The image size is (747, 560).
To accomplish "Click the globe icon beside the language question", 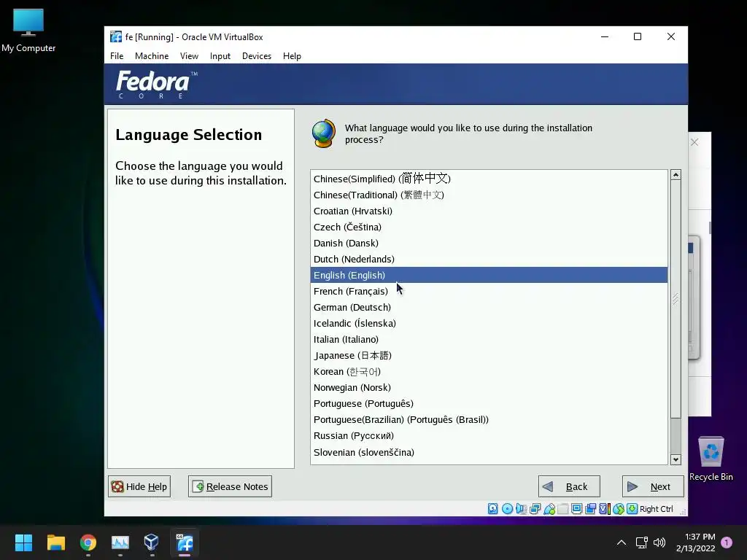I will pyautogui.click(x=324, y=133).
